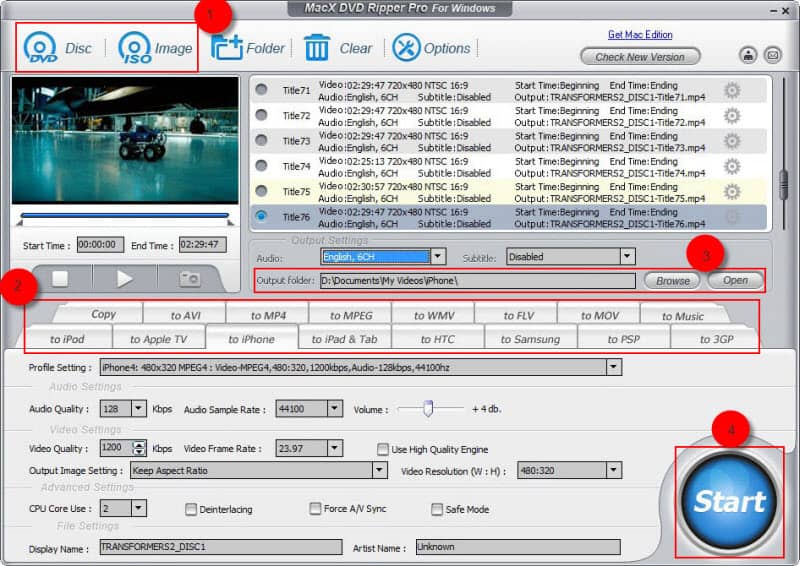
Task: Open the output folder
Action: 735,280
